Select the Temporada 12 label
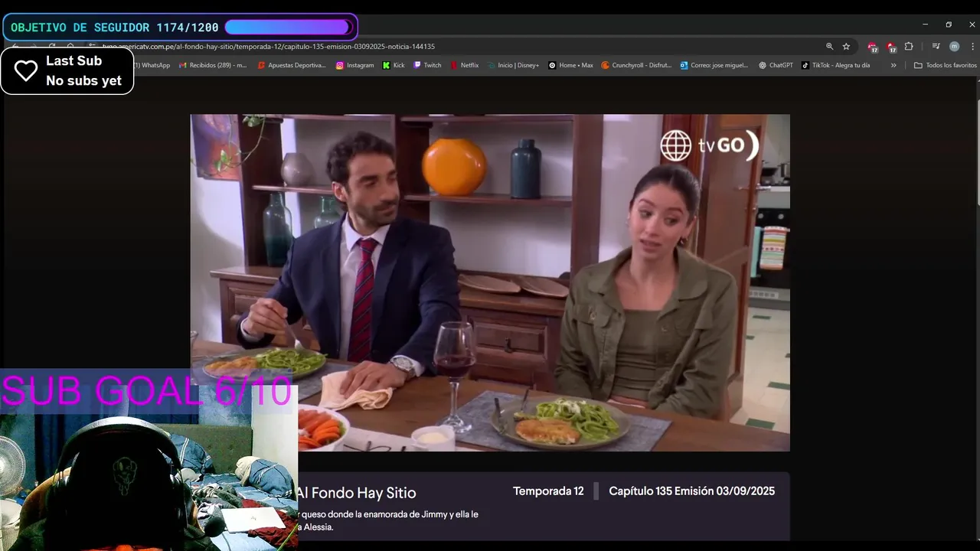Viewport: 980px width, 551px height. click(548, 491)
